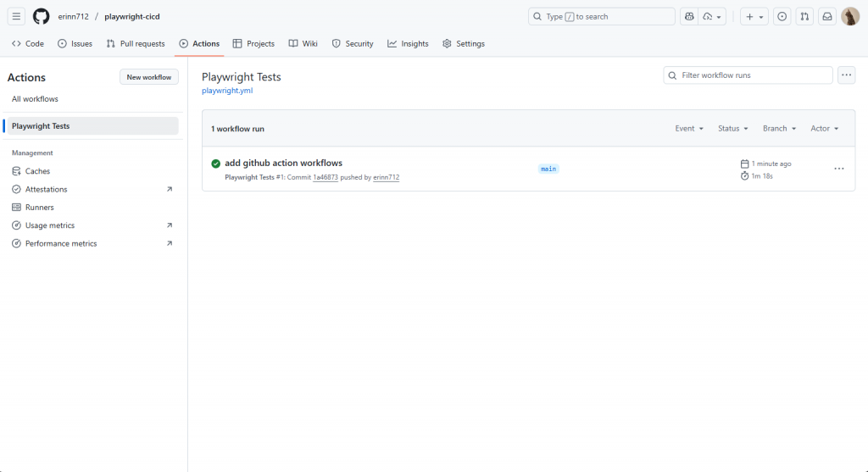Select Playwright Tests workflow in sidebar
This screenshot has height=472, width=868.
(x=93, y=126)
